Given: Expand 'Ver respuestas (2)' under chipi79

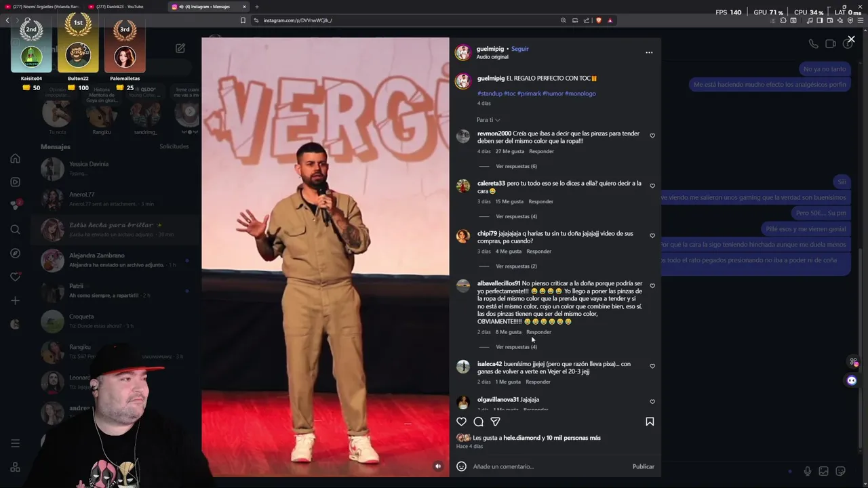Looking at the screenshot, I should point(516,266).
